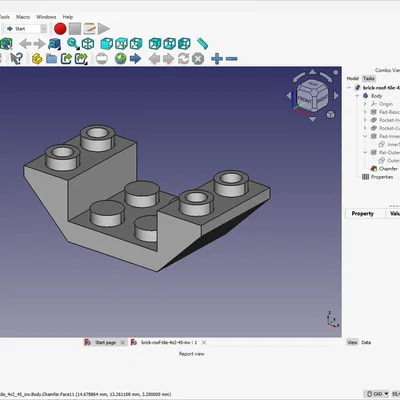This screenshot has width=400, height=400.
Task: Rotate view down via navigation cube bottom arrow
Action: pyautogui.click(x=312, y=119)
